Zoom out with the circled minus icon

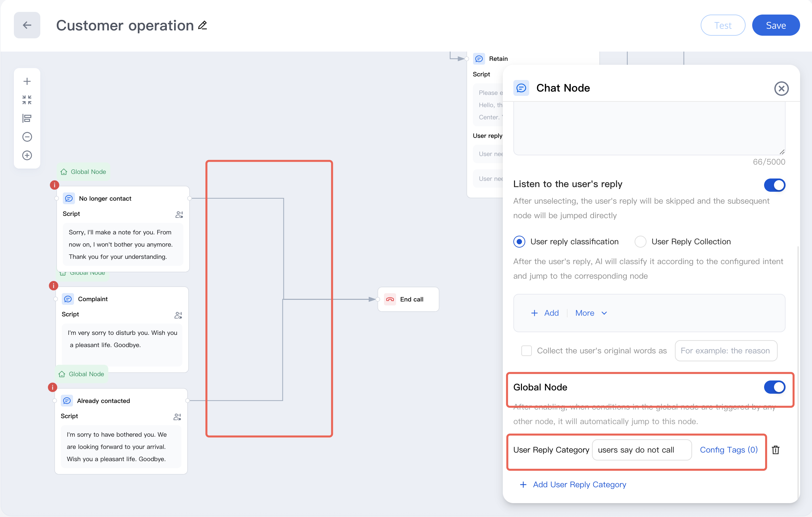pos(27,137)
